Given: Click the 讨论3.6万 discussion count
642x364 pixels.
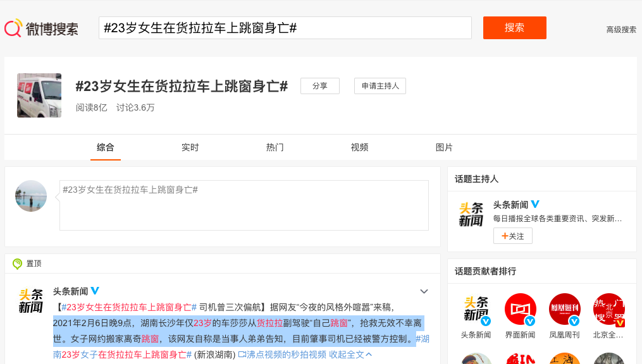Looking at the screenshot, I should (135, 107).
